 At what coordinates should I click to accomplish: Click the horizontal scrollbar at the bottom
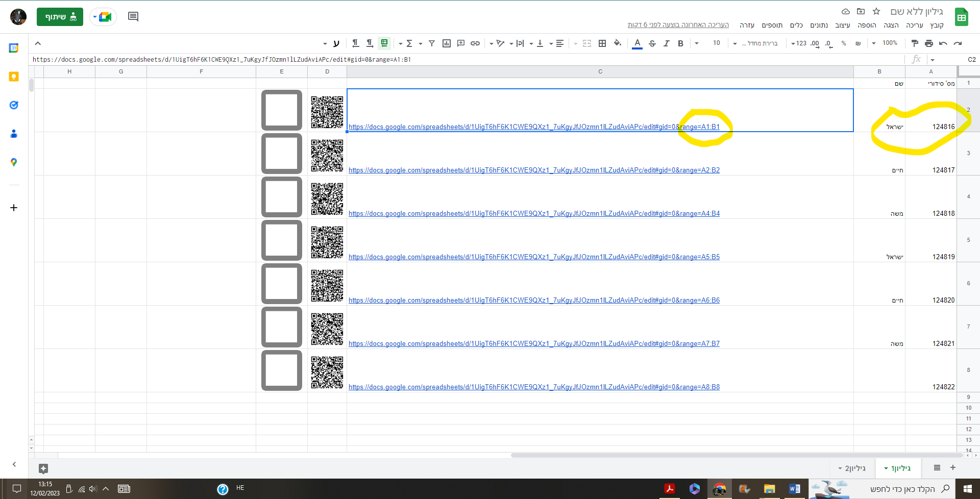coord(737,455)
